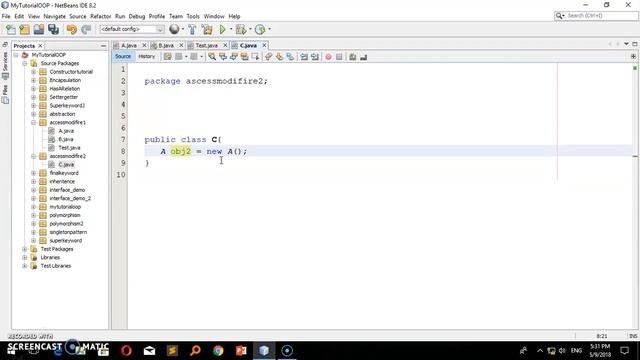640x360 pixels.
Task: Switch to the Test.java editor tab
Action: pos(207,45)
